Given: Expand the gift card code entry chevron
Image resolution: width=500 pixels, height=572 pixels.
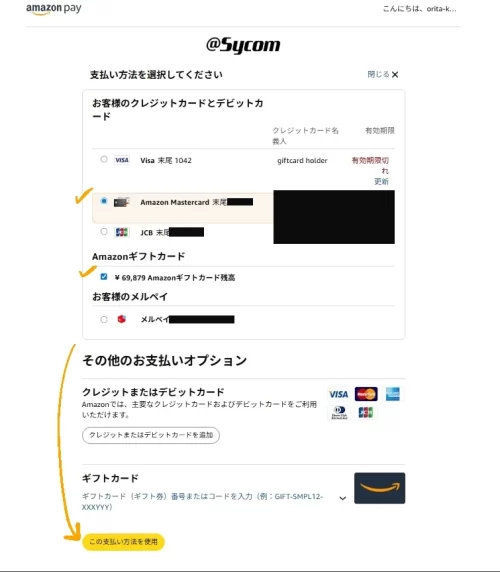Looking at the screenshot, I should pos(342,498).
